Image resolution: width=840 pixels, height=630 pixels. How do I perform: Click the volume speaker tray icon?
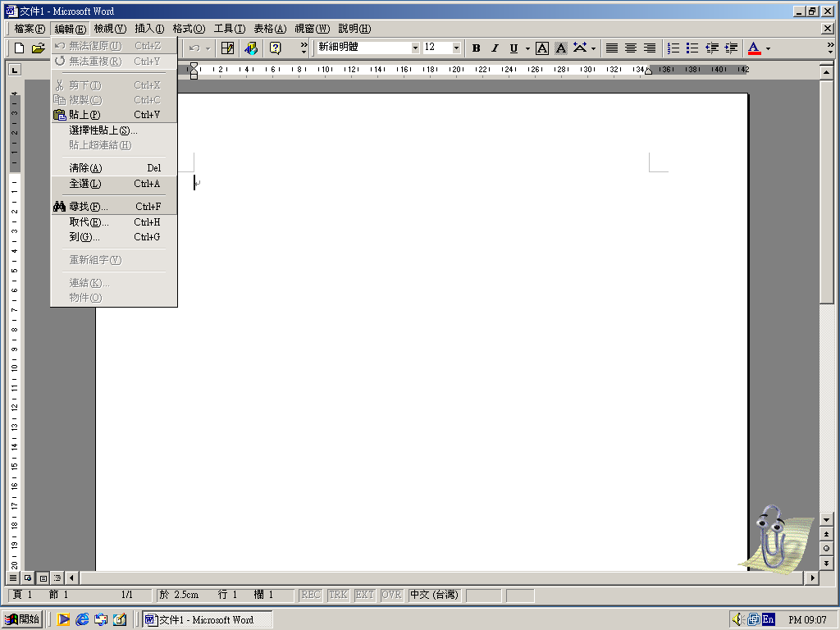coord(737,619)
